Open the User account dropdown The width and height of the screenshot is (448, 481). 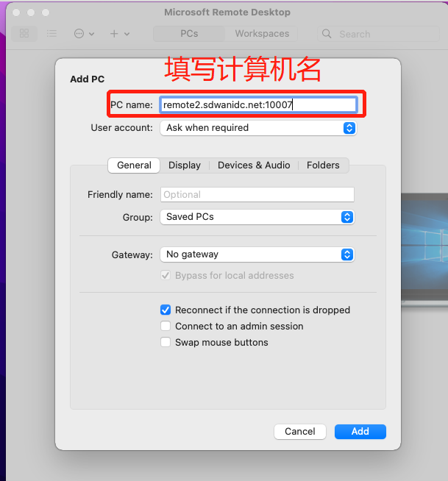258,128
